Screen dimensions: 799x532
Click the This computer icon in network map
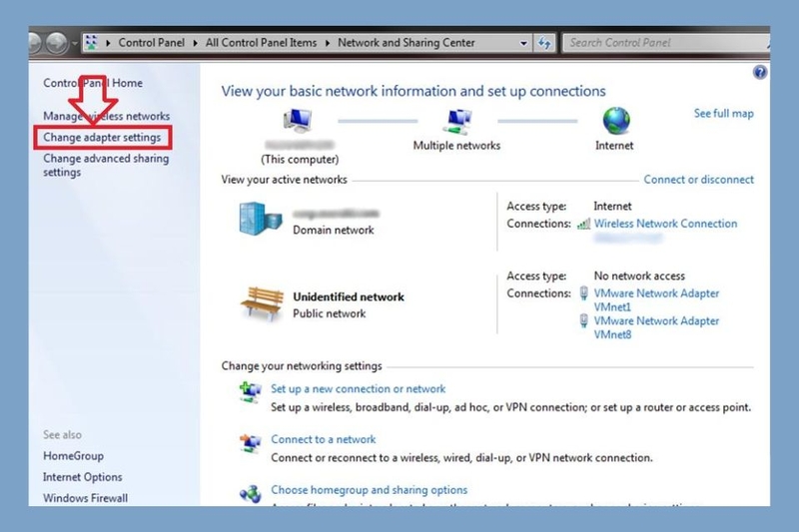298,121
